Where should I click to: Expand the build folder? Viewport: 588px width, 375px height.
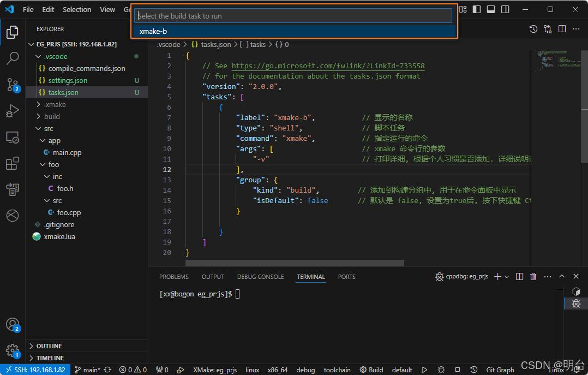click(x=38, y=116)
